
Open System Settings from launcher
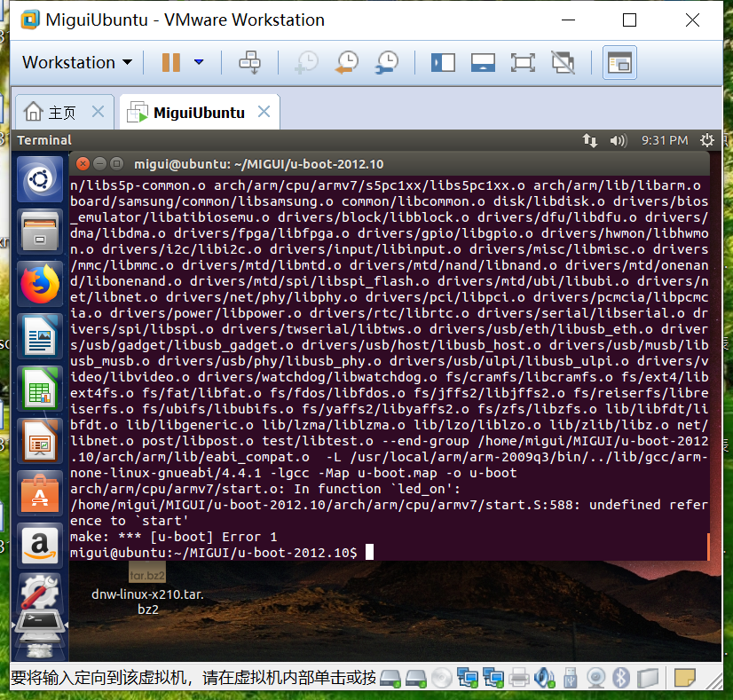[40, 592]
